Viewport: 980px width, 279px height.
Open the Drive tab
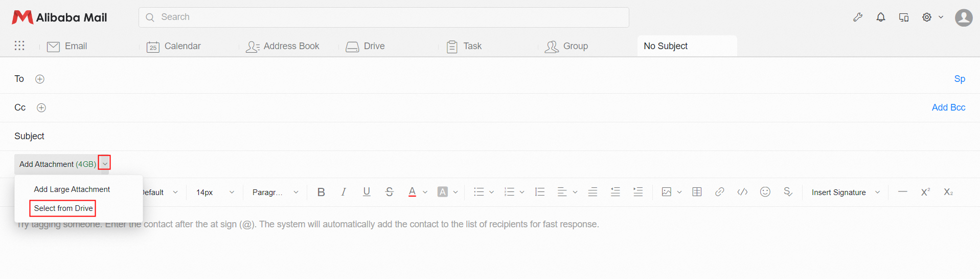[365, 46]
